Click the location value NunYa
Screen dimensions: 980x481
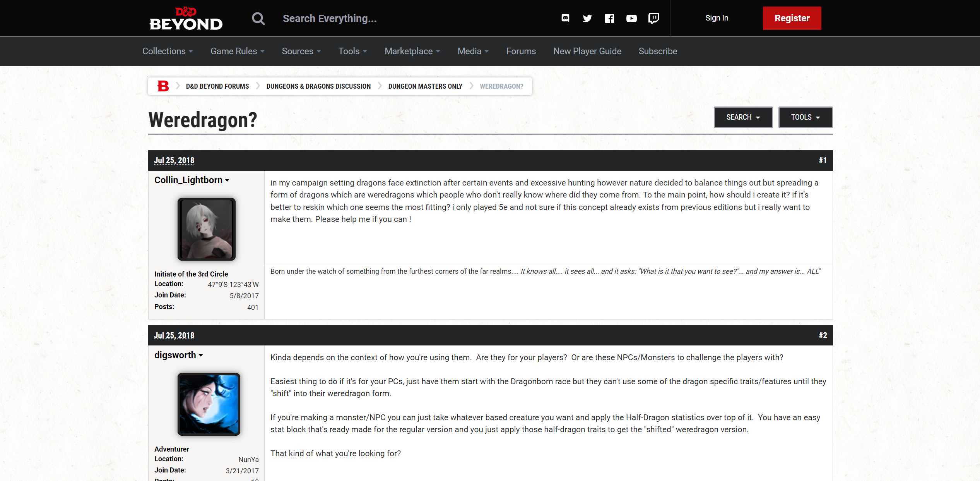248,460
